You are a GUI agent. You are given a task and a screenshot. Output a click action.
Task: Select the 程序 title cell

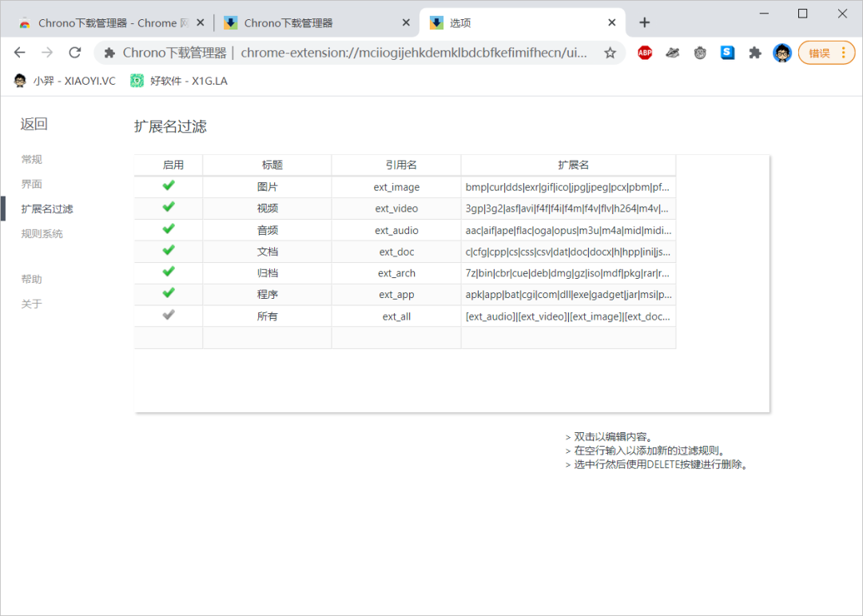tap(267, 295)
